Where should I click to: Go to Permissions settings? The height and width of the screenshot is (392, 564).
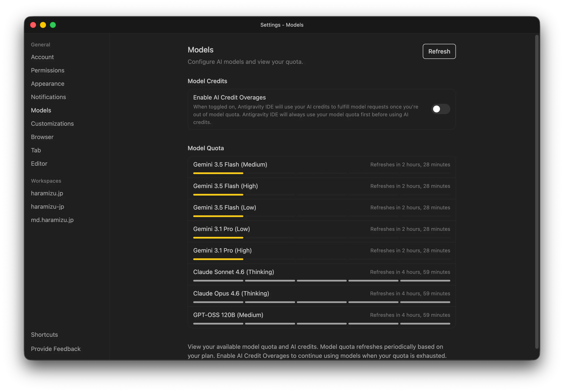tap(48, 70)
